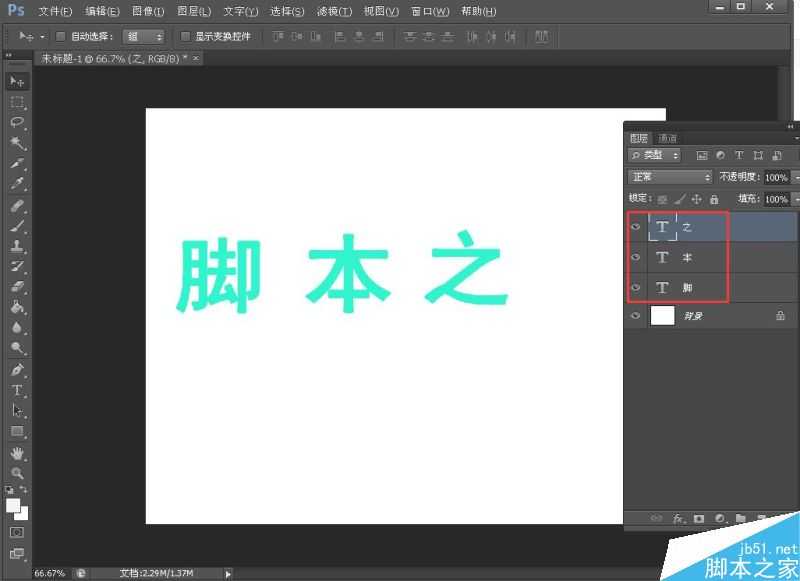
Task: Filter layers by pixel type icon
Action: click(x=701, y=155)
